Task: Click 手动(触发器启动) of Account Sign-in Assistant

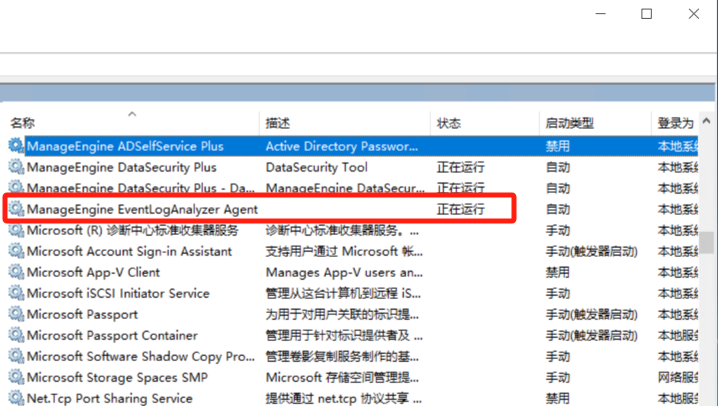Action: 591,251
